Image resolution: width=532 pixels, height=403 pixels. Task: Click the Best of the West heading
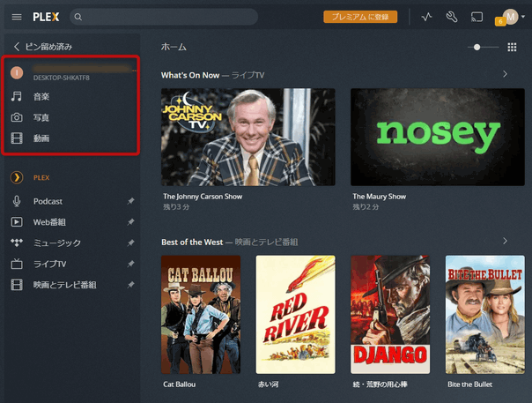(192, 242)
